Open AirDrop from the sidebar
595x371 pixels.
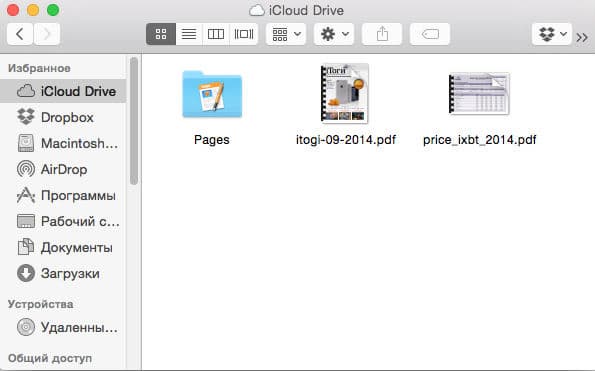(63, 169)
